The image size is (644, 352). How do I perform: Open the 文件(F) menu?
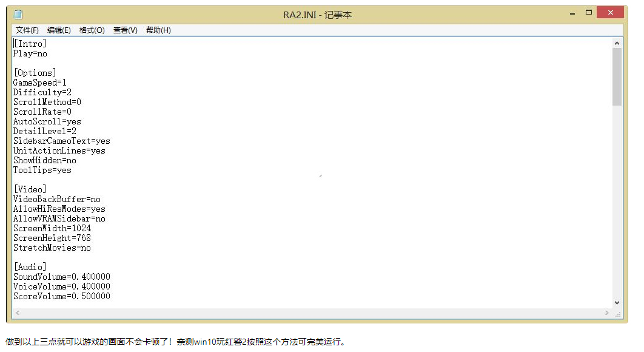pos(27,30)
